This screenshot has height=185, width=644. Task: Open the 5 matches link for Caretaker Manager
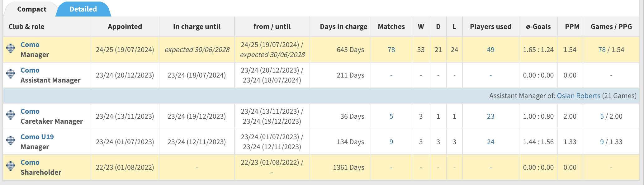click(x=391, y=116)
